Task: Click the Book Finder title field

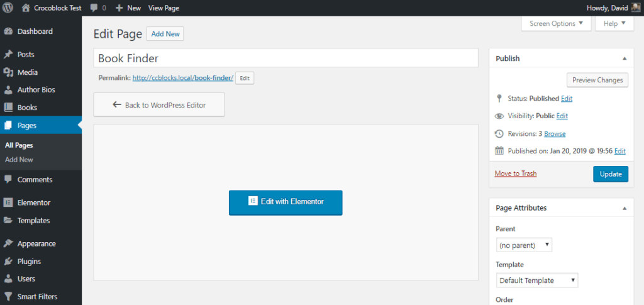Action: 286,58
